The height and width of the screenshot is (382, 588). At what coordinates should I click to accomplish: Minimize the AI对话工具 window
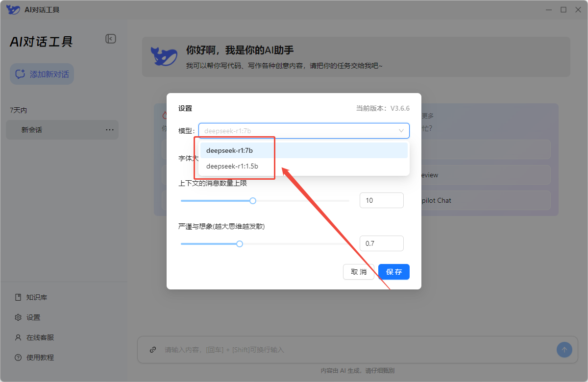548,10
